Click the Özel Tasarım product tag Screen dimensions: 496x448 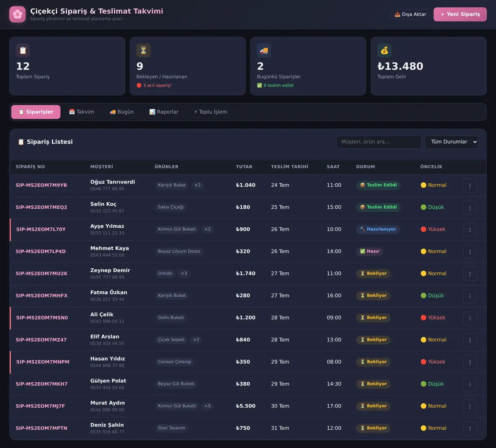172,428
